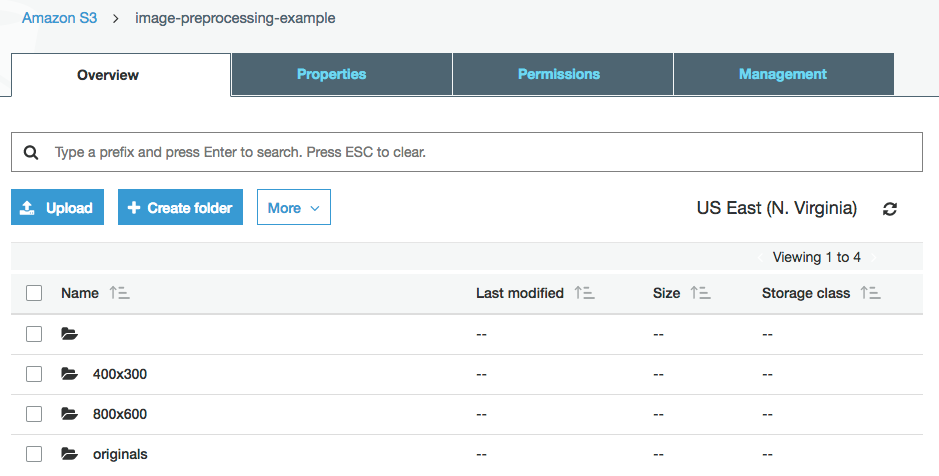Click the 800x600 folder icon

[69, 414]
